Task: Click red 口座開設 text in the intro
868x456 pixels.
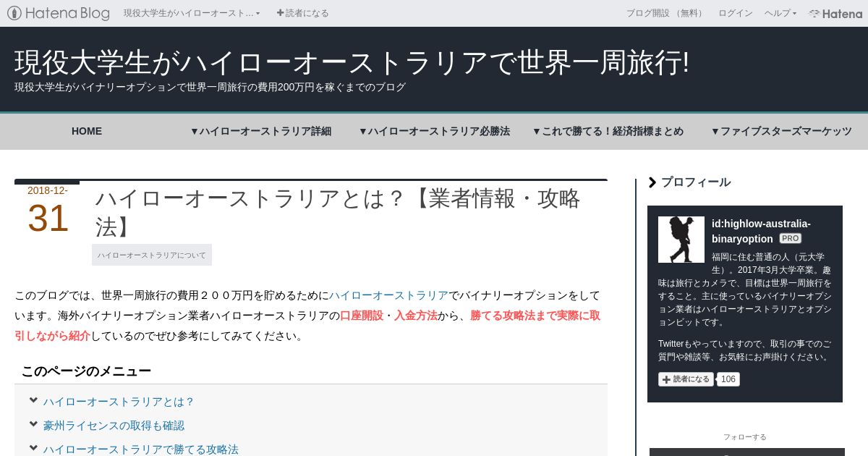Action: (362, 316)
